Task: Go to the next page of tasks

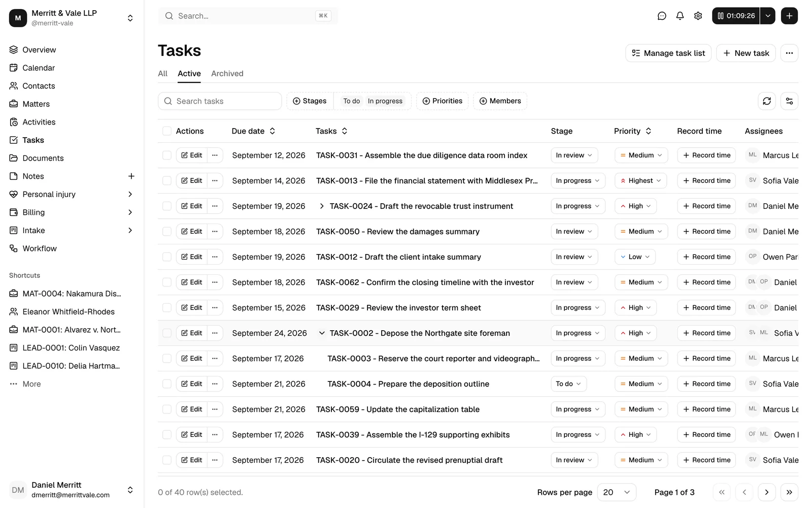Action: coord(767,492)
